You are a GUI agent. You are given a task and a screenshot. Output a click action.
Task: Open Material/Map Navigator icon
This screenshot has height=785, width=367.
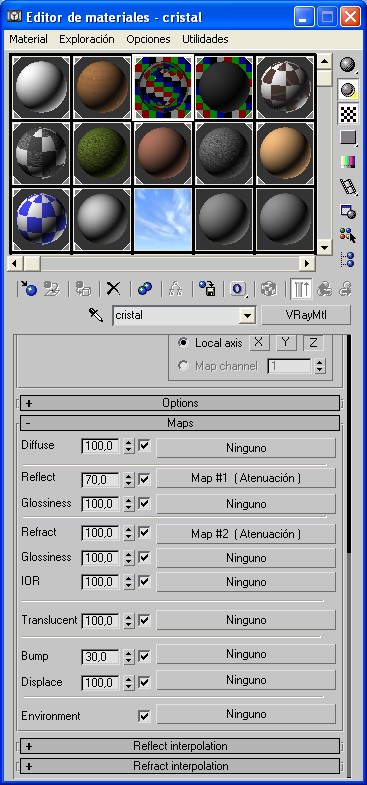click(x=347, y=259)
